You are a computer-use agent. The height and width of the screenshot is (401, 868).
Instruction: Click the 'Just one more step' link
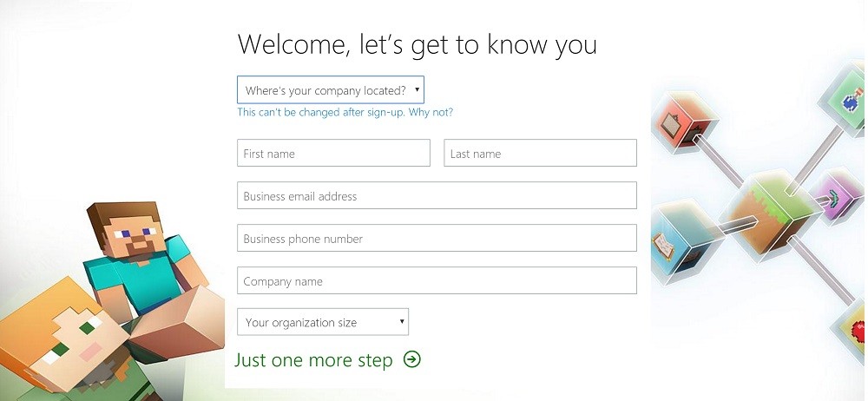pos(313,360)
